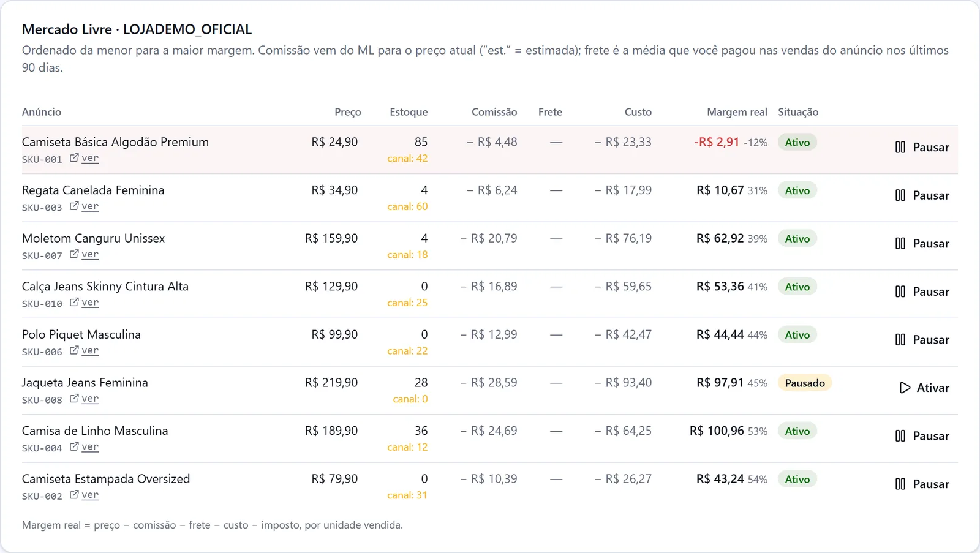Click 'canal: 0' stock note
Screen dimensions: 980x553
tap(410, 399)
